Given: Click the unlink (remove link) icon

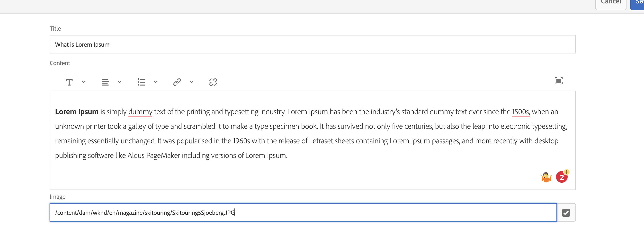Looking at the screenshot, I should tap(213, 82).
